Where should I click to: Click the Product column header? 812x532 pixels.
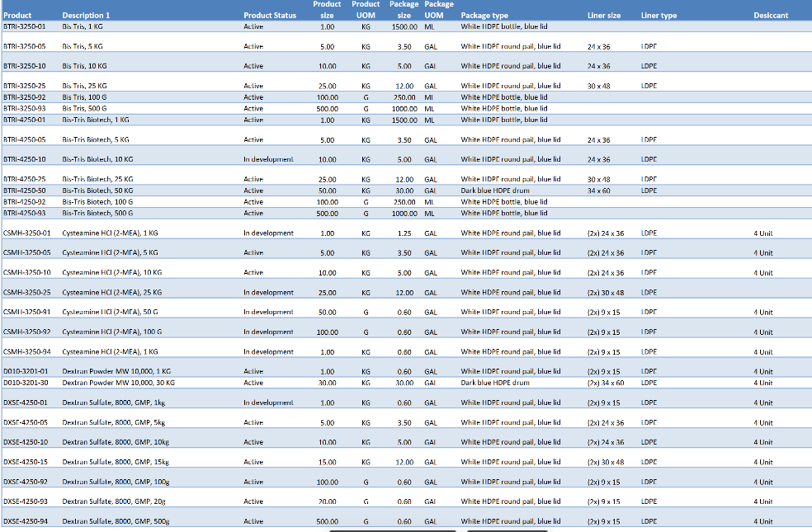pyautogui.click(x=18, y=16)
